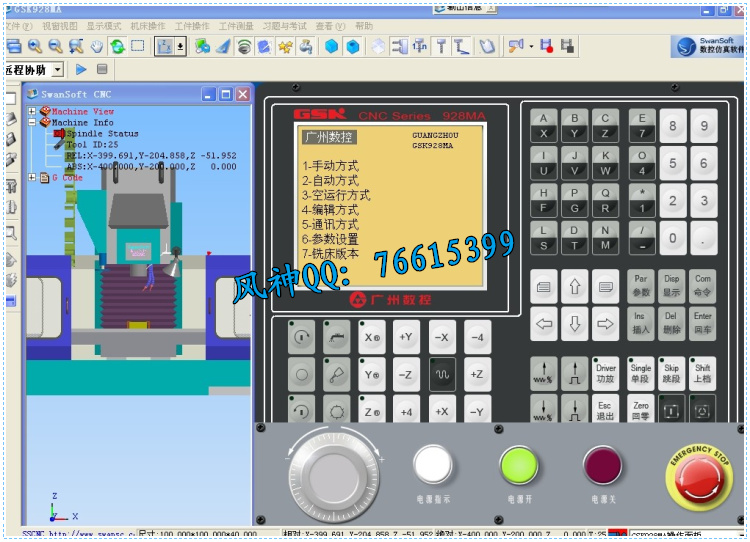Click the handwheel rotary dial
This screenshot has width=750, height=542.
click(335, 476)
